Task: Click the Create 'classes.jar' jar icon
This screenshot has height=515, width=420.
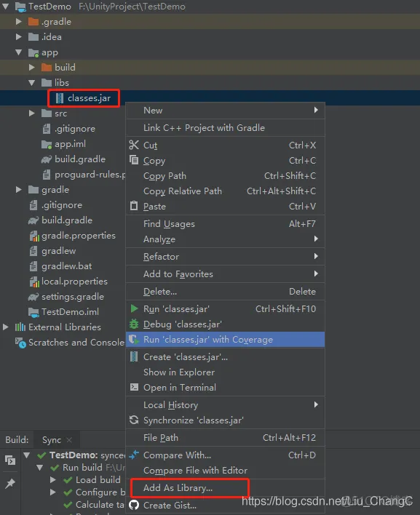Action: (x=134, y=356)
